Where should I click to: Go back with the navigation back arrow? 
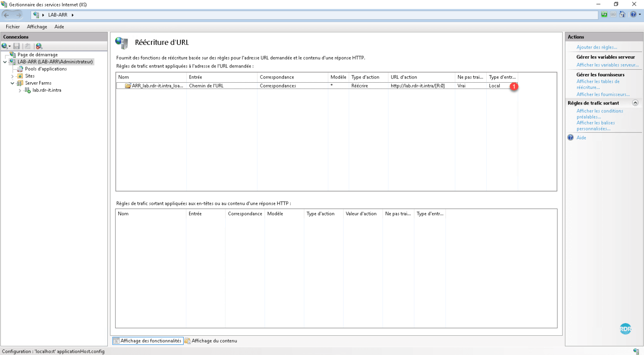(x=7, y=15)
